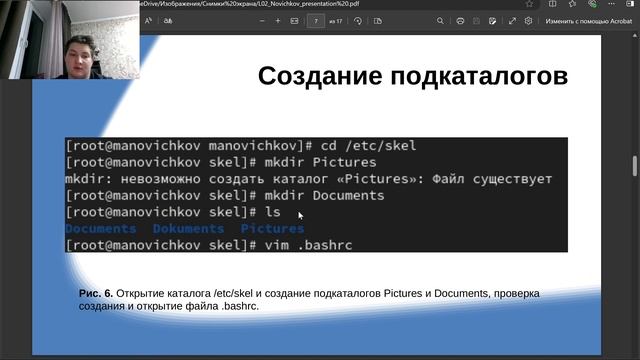Screen dimensions: 640x360
Task: Open PDF settings gear
Action: click(x=528, y=21)
